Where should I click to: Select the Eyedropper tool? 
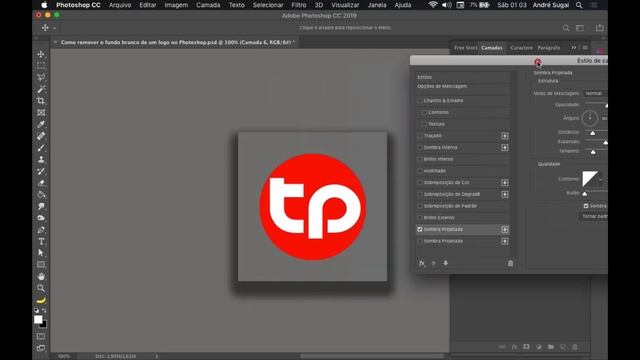click(41, 124)
